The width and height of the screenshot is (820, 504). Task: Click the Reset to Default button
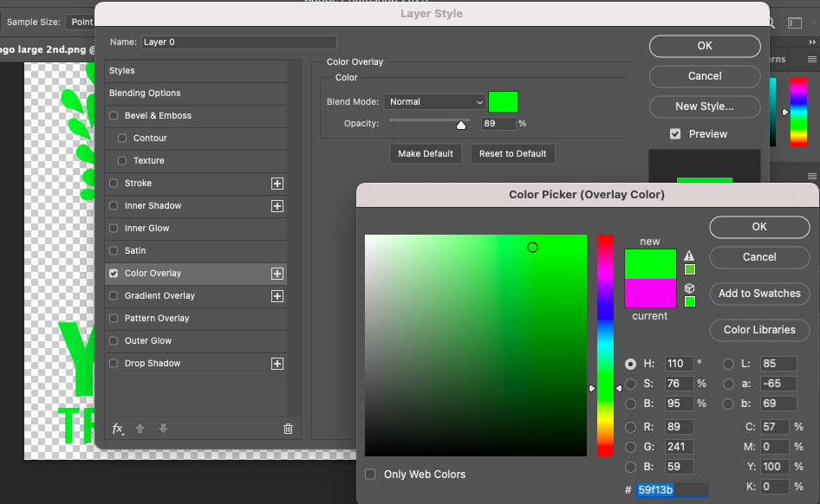pyautogui.click(x=512, y=153)
